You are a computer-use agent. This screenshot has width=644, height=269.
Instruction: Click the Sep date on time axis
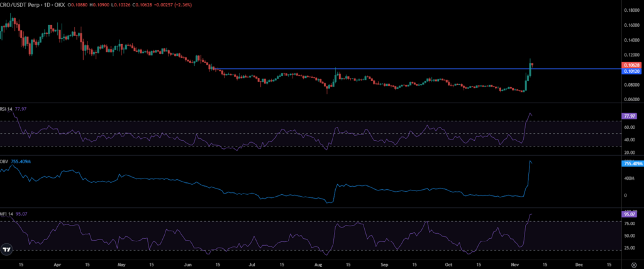[x=385, y=265]
